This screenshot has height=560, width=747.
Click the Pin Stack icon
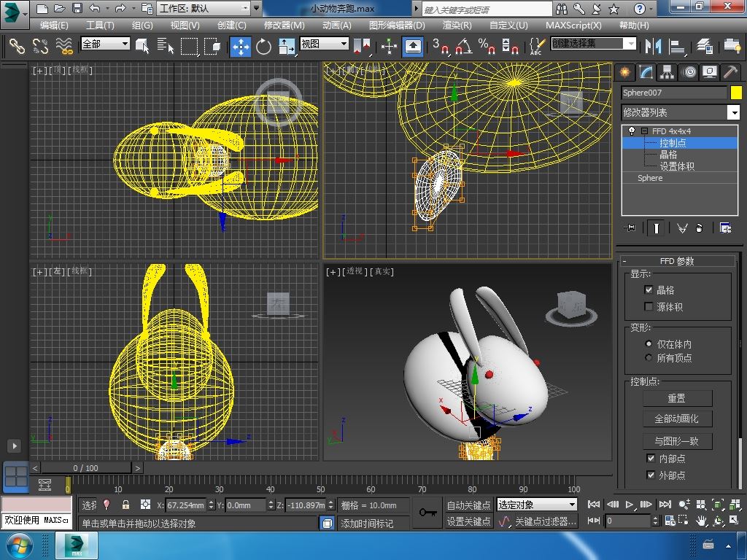click(x=630, y=228)
